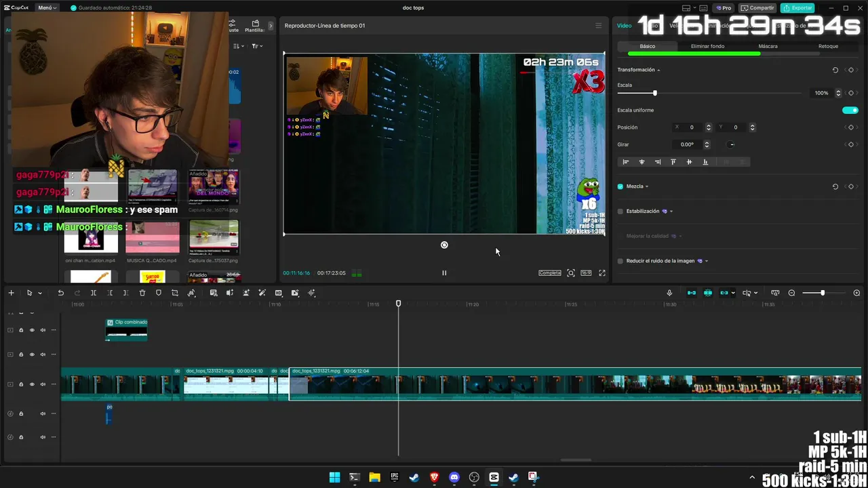Select the Video tab in the inspector
Screen dimensions: 868x488
[624, 26]
